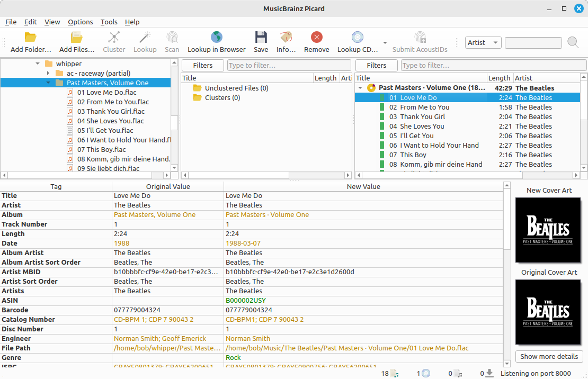
Task: Open the File menu
Action: point(11,22)
